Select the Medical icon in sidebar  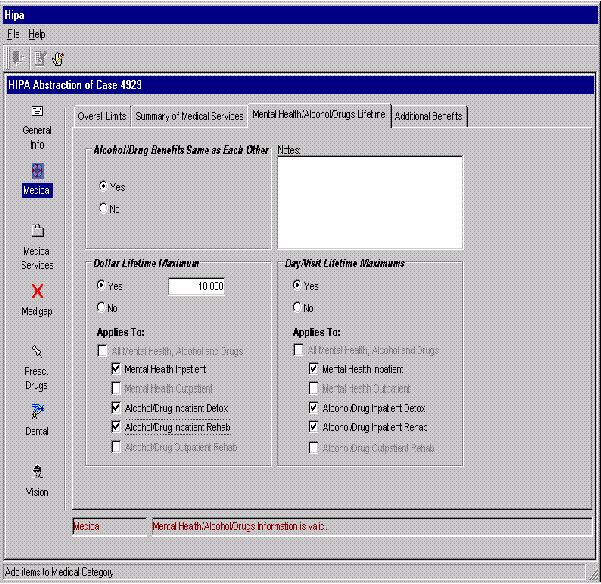(37, 171)
